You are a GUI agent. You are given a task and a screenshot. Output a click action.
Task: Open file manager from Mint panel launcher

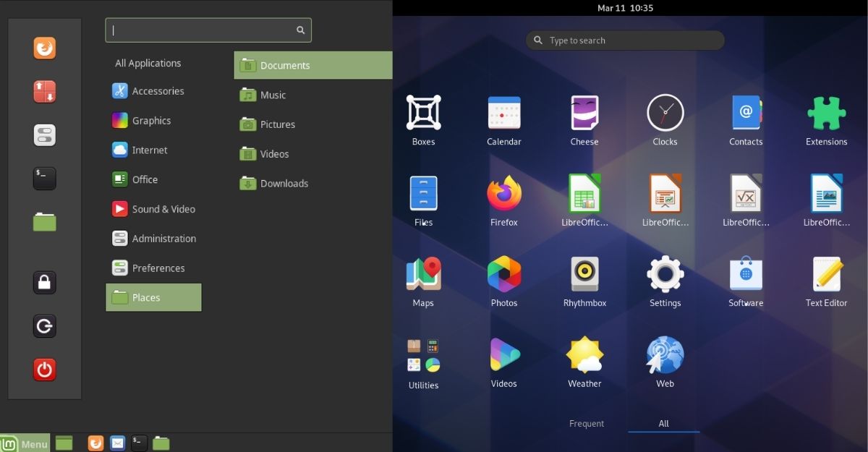161,443
